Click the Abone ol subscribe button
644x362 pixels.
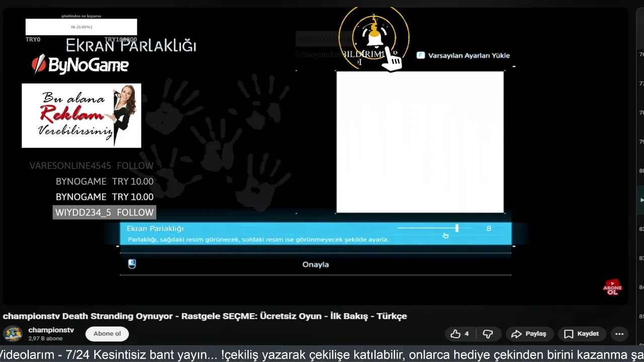tap(107, 334)
